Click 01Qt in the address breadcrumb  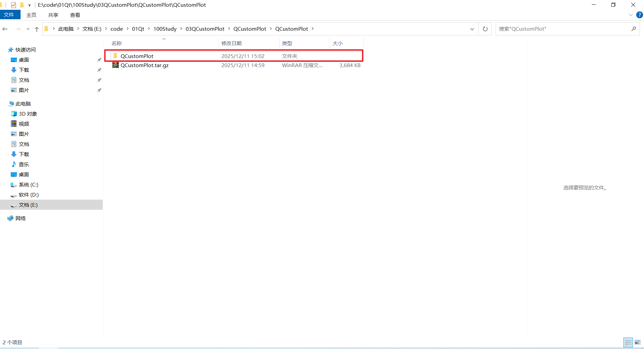tap(138, 29)
